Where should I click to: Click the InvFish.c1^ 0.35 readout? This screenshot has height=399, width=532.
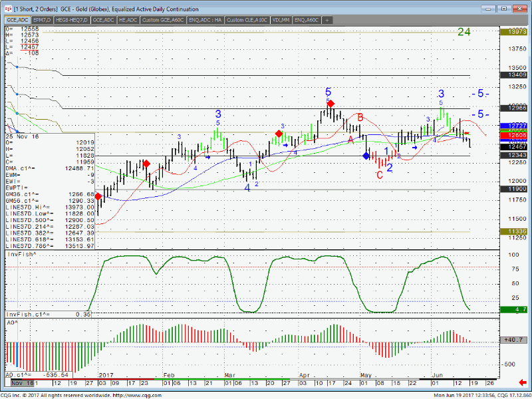[48, 315]
